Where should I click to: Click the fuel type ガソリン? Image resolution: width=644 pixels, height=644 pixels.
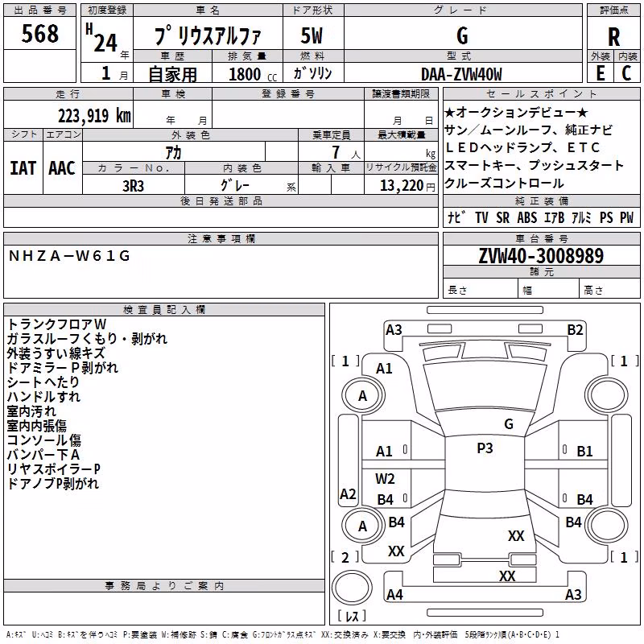pyautogui.click(x=312, y=73)
